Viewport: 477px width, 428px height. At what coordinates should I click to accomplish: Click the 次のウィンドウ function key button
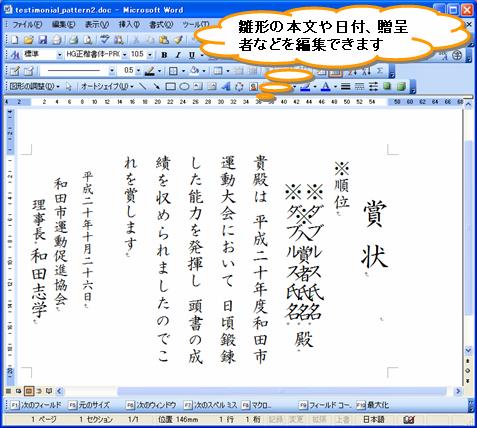tap(151, 405)
